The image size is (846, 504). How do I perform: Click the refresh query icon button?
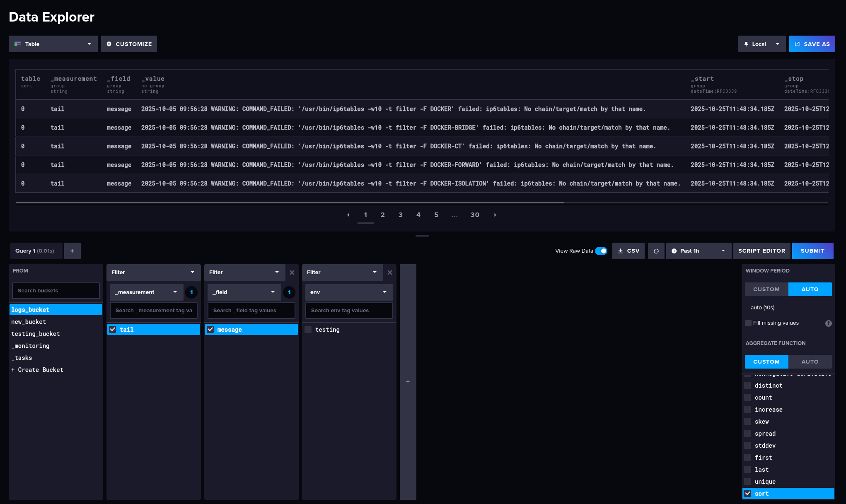coord(656,251)
